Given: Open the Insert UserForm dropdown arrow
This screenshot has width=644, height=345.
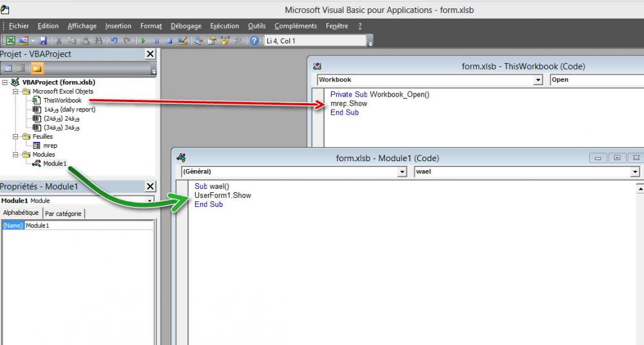Looking at the screenshot, I should [x=32, y=41].
